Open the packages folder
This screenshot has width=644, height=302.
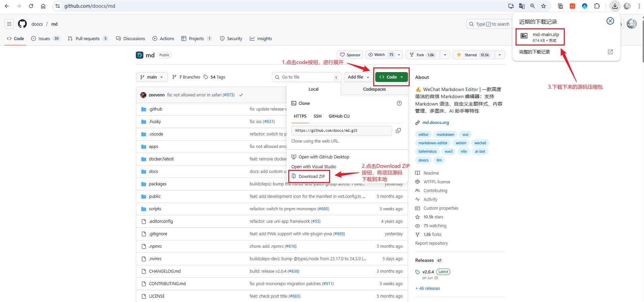point(158,184)
